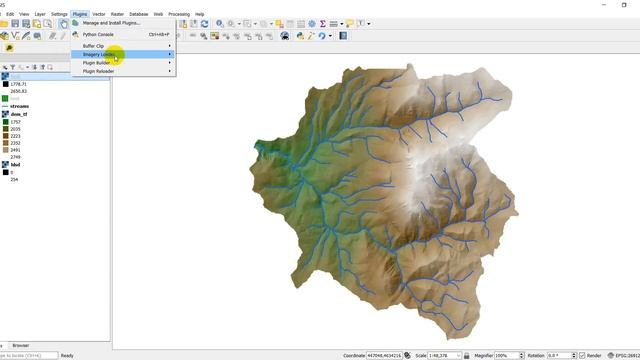Open the Raster menu
This screenshot has width=640, height=360.
pos(117,14)
